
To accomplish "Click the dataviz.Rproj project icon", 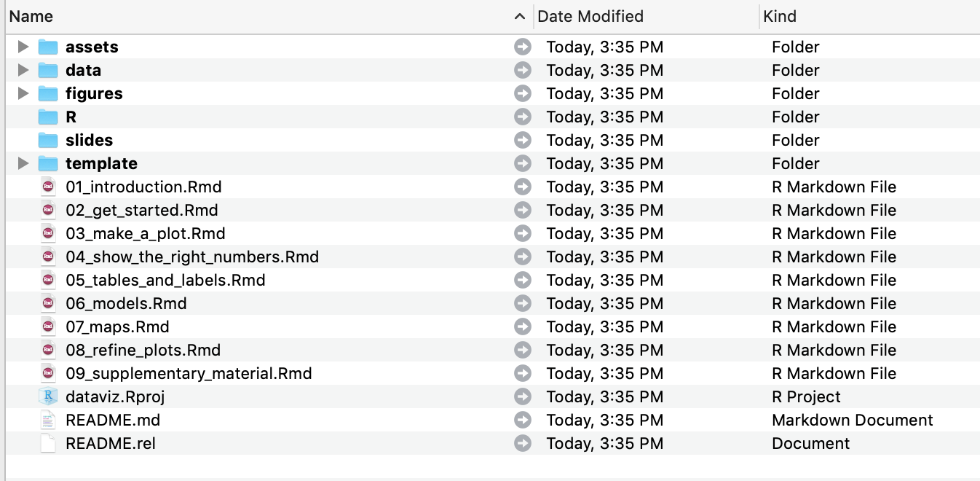I will 48,397.
